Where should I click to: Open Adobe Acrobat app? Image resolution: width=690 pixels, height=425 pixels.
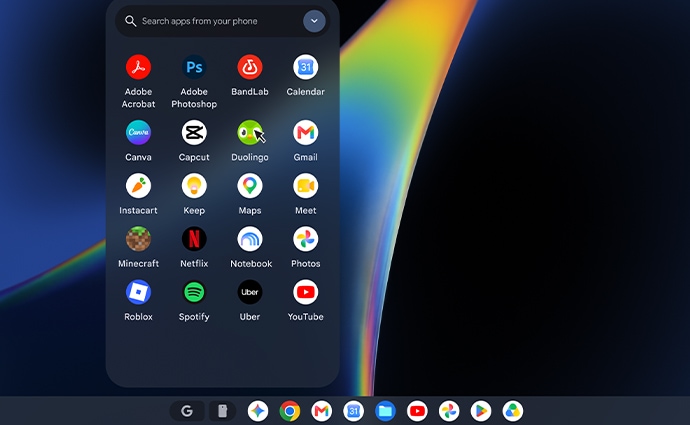pyautogui.click(x=138, y=67)
